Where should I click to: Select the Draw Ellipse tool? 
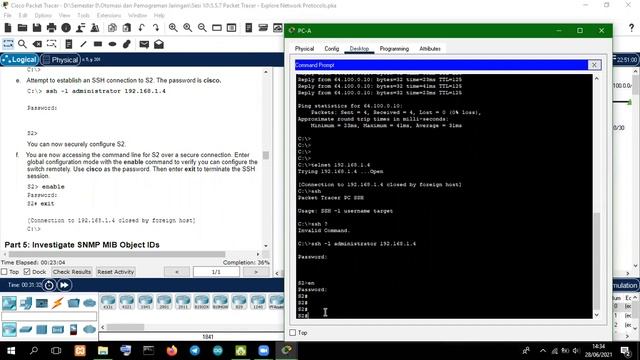pyautogui.click(x=112, y=44)
